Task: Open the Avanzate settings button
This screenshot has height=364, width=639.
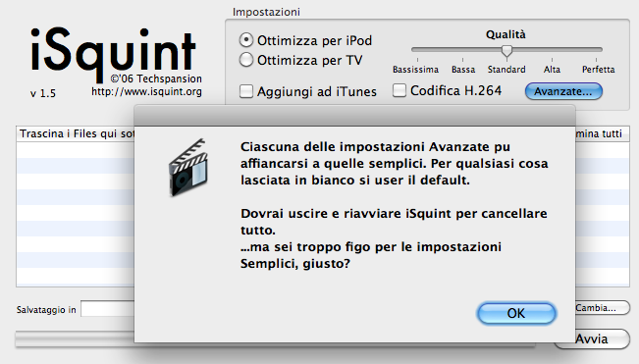Action: pos(563,91)
